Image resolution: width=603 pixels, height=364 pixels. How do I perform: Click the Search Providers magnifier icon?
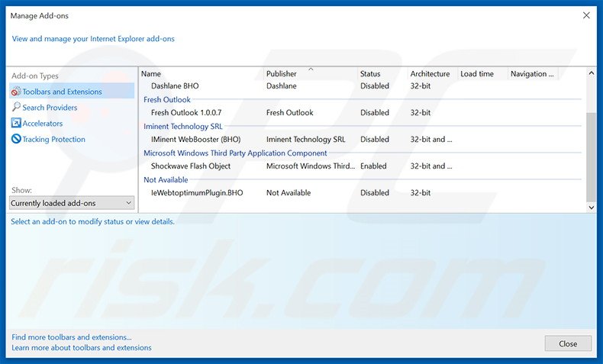click(x=16, y=108)
